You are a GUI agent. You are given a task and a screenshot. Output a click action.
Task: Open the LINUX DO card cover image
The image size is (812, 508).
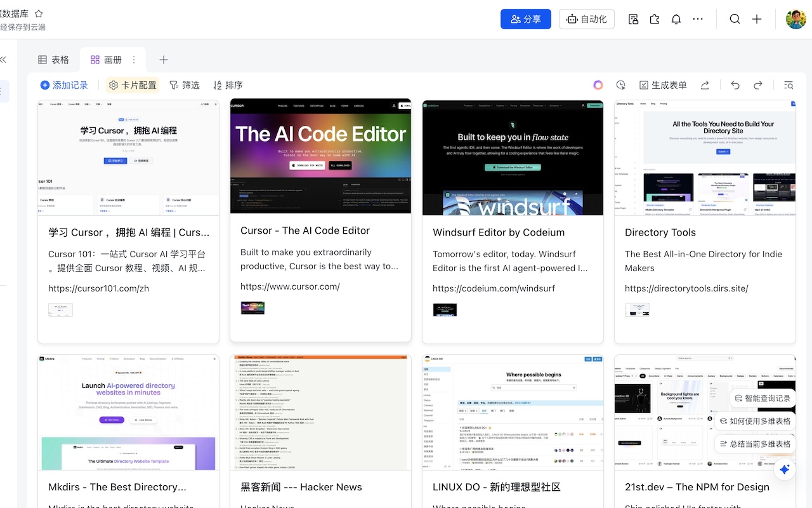(x=513, y=413)
